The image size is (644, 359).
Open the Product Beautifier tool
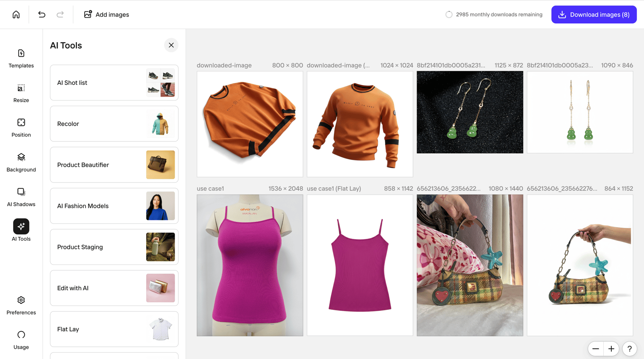(x=114, y=165)
